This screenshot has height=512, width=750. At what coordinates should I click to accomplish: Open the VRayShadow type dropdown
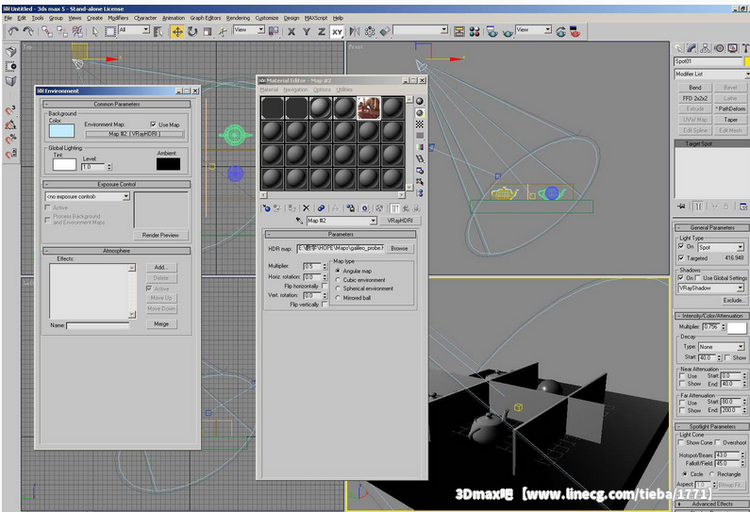point(740,288)
